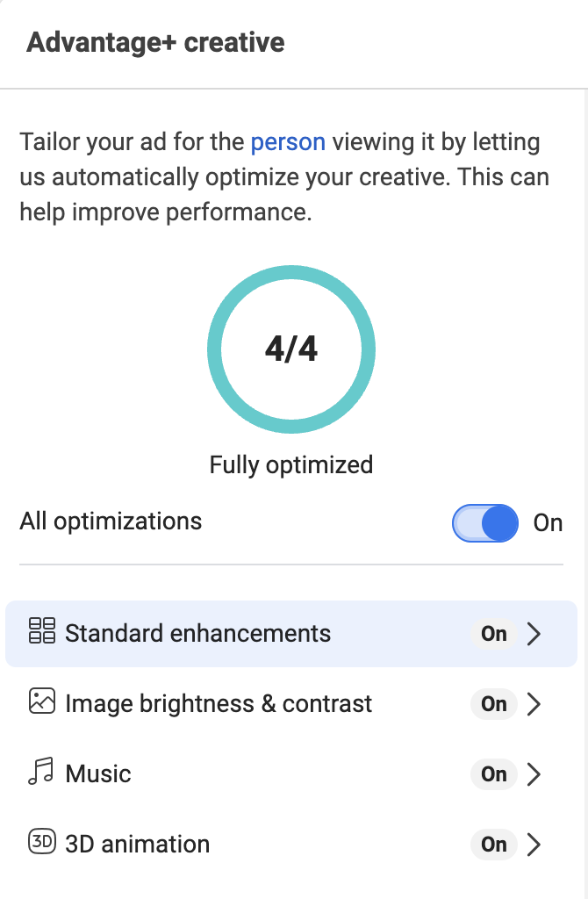Open the Music row label

point(98,774)
